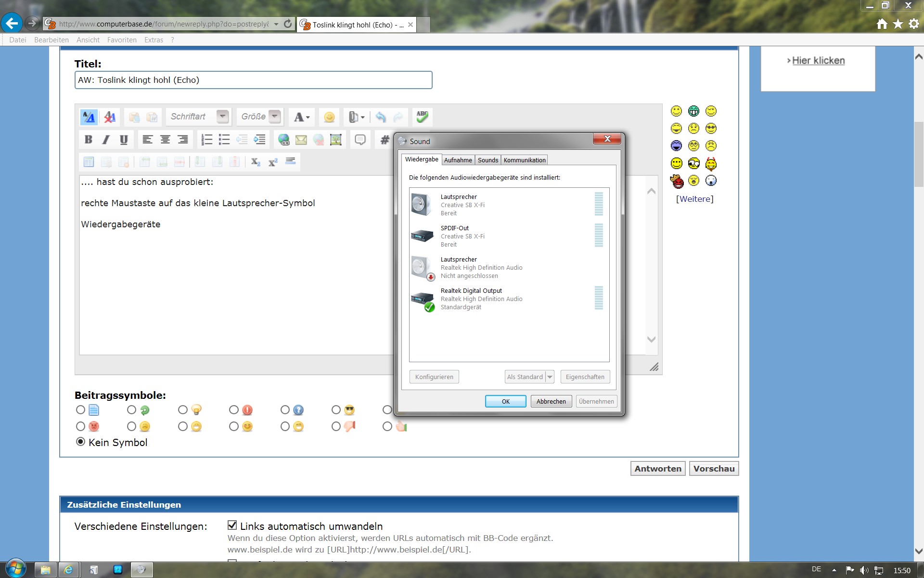Open the Schriftart font dropdown

222,117
